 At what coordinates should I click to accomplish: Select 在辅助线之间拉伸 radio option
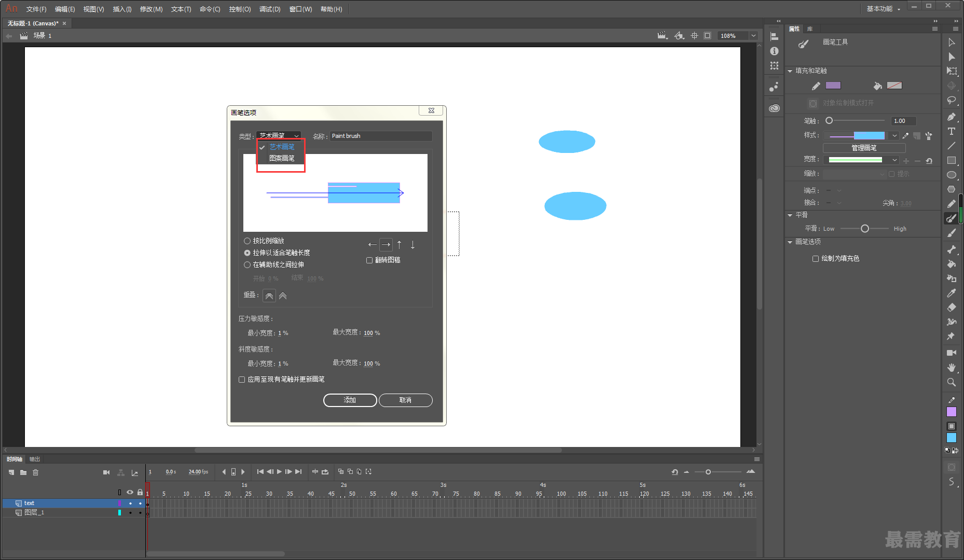[x=274, y=265]
